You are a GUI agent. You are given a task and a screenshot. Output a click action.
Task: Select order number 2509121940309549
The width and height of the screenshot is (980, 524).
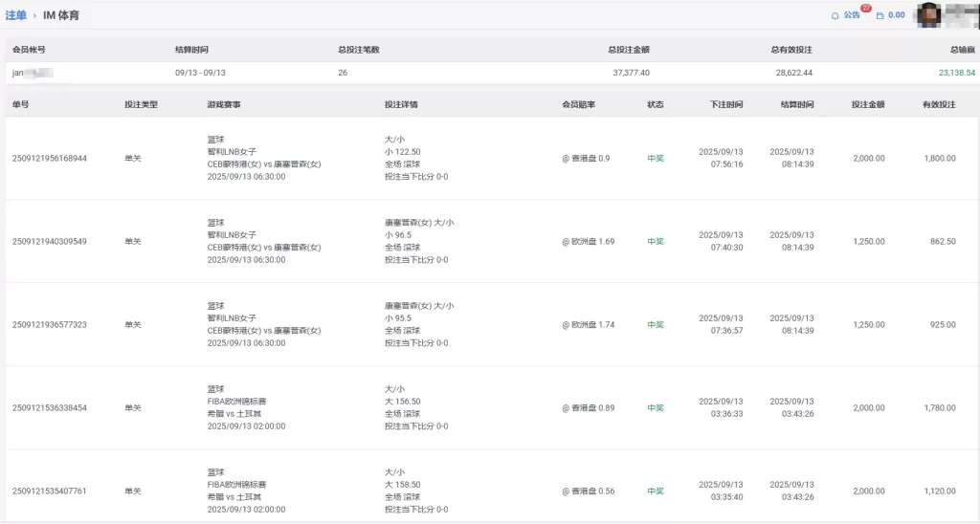point(50,242)
